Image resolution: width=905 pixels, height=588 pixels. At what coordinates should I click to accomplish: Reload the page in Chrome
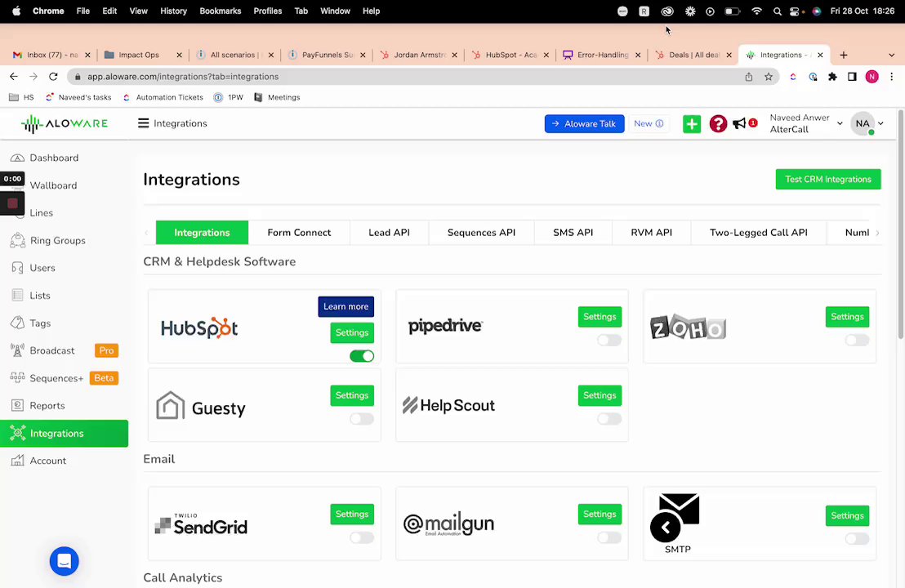(x=53, y=76)
